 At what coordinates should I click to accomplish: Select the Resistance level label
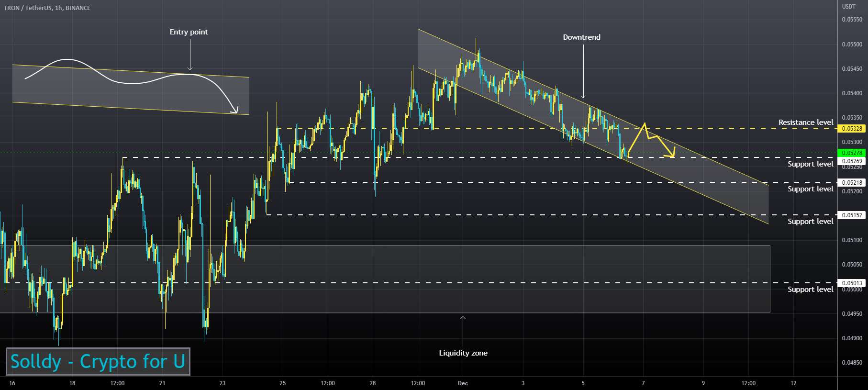[806, 123]
